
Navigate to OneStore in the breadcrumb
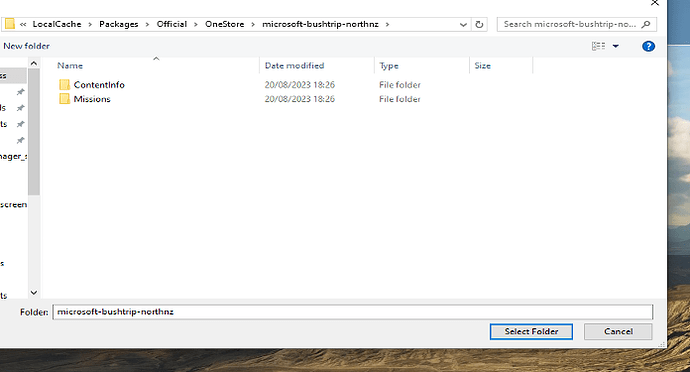click(224, 24)
